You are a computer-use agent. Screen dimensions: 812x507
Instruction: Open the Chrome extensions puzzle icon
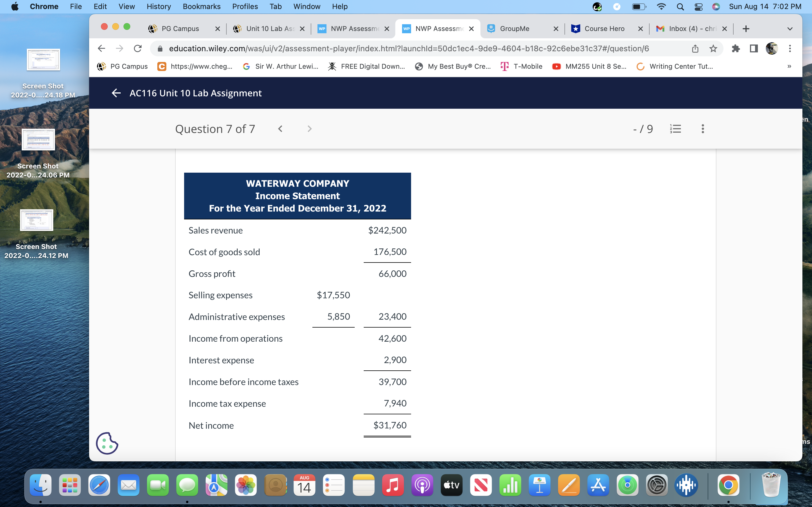point(736,49)
